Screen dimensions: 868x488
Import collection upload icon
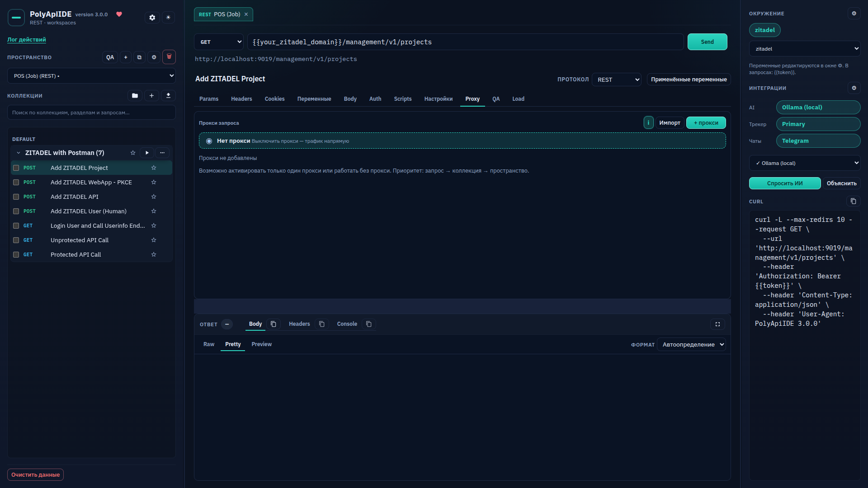pos(168,96)
